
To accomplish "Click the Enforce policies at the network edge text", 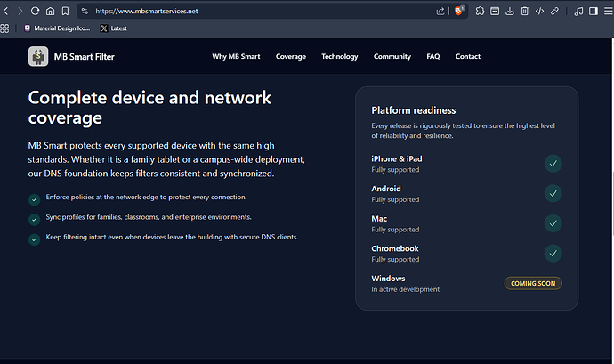I will click(146, 197).
